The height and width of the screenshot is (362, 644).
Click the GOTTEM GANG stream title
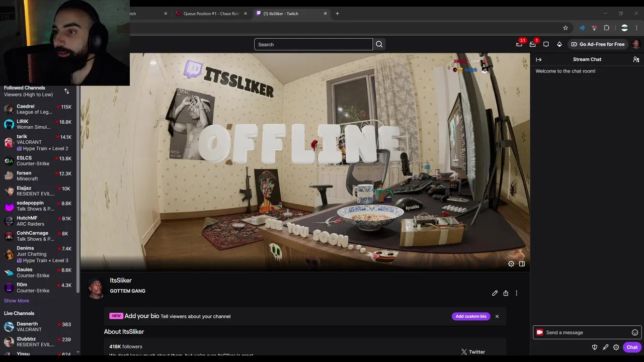(128, 291)
